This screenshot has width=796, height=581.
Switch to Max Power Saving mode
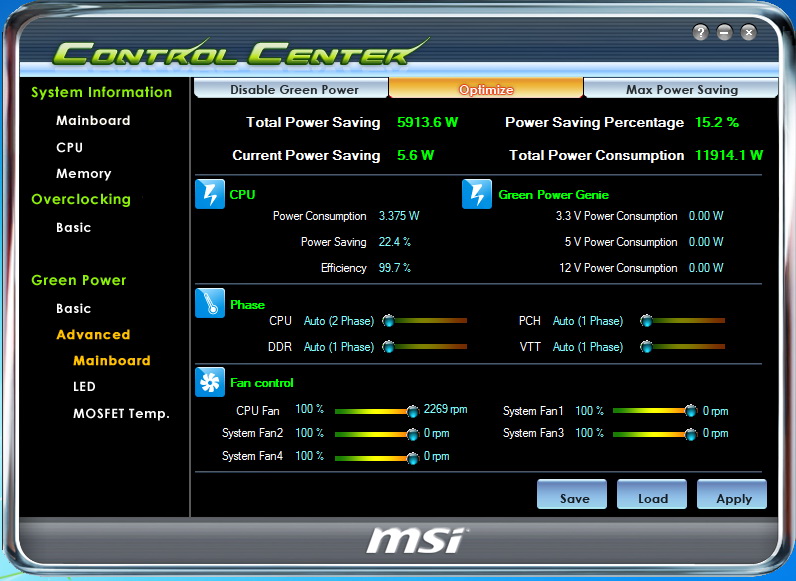coord(681,89)
